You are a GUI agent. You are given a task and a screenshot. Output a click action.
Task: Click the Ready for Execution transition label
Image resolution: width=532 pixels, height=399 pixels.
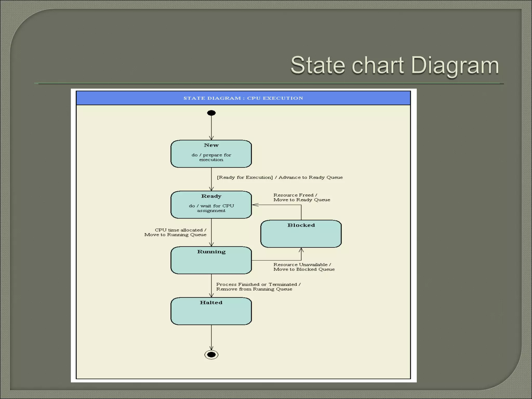click(x=280, y=177)
